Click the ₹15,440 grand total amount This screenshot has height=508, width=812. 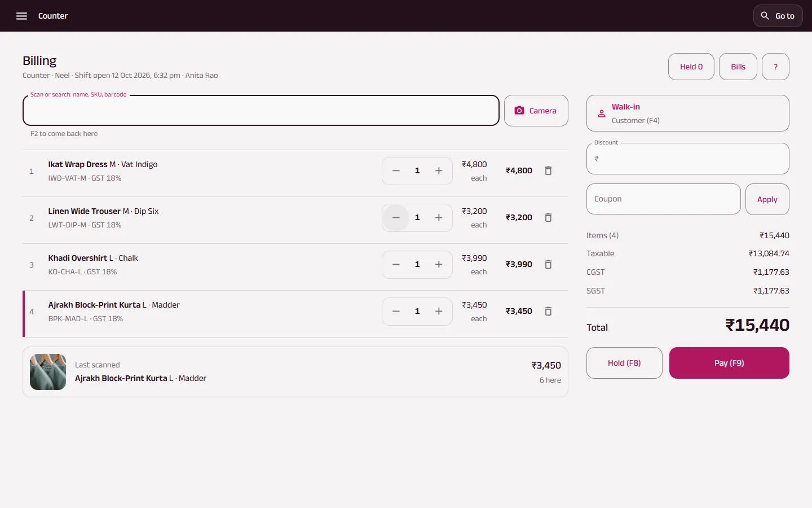coord(757,325)
